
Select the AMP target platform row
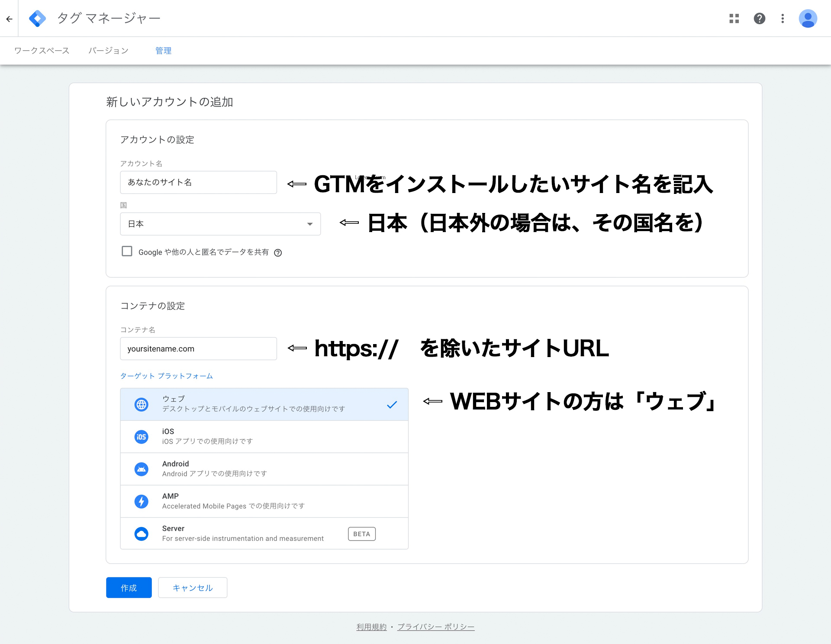point(264,502)
